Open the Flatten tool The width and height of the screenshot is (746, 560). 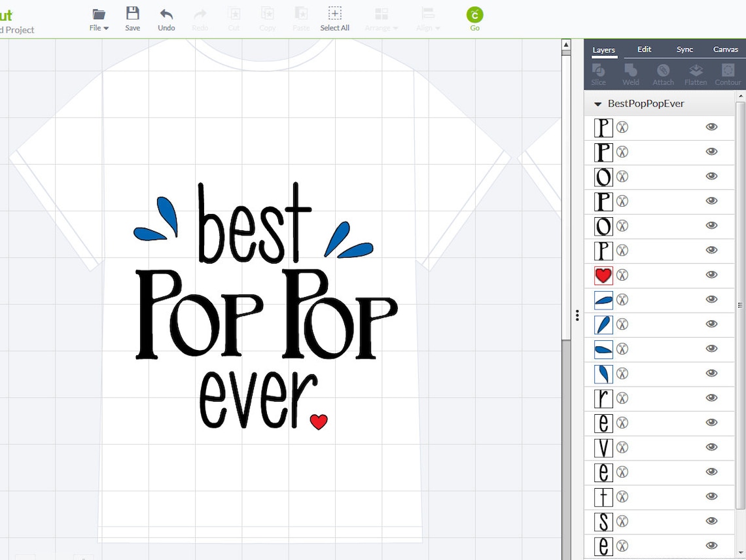(695, 72)
